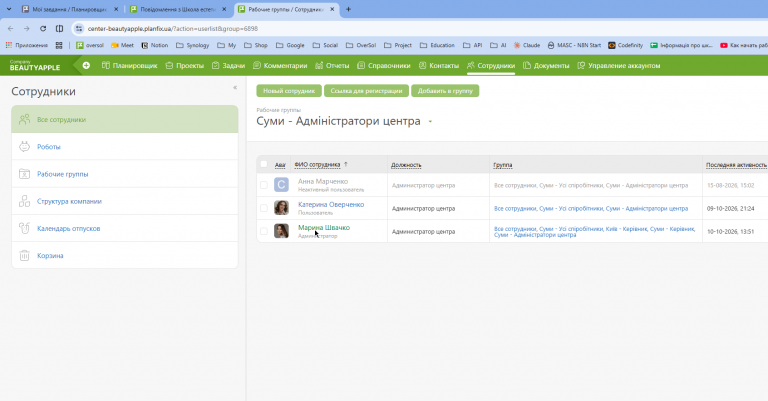This screenshot has width=768, height=401.
Task: Open Катерина Оверченко employee profile
Action: tap(331, 205)
